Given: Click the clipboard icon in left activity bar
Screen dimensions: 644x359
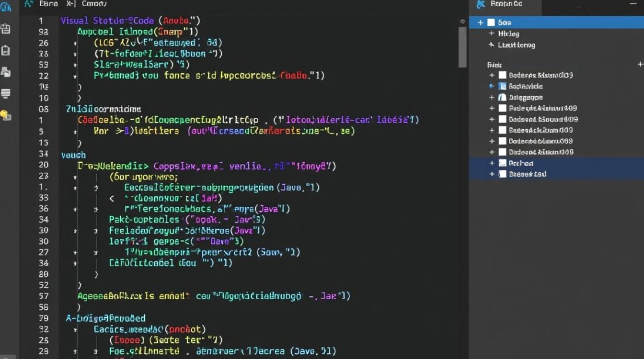Looking at the screenshot, I should click(6, 50).
